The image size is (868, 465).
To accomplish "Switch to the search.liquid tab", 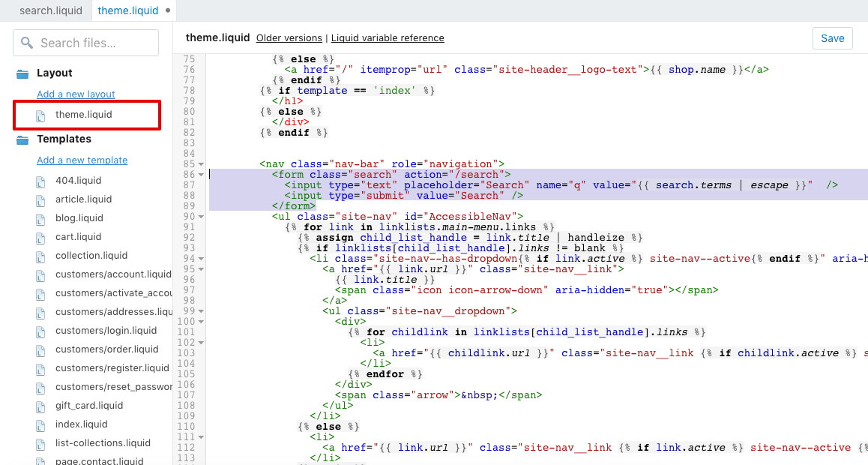I will [x=50, y=10].
